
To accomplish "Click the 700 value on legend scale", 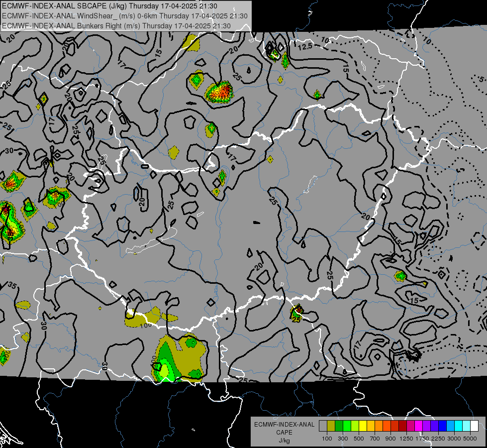I will tap(375, 439).
